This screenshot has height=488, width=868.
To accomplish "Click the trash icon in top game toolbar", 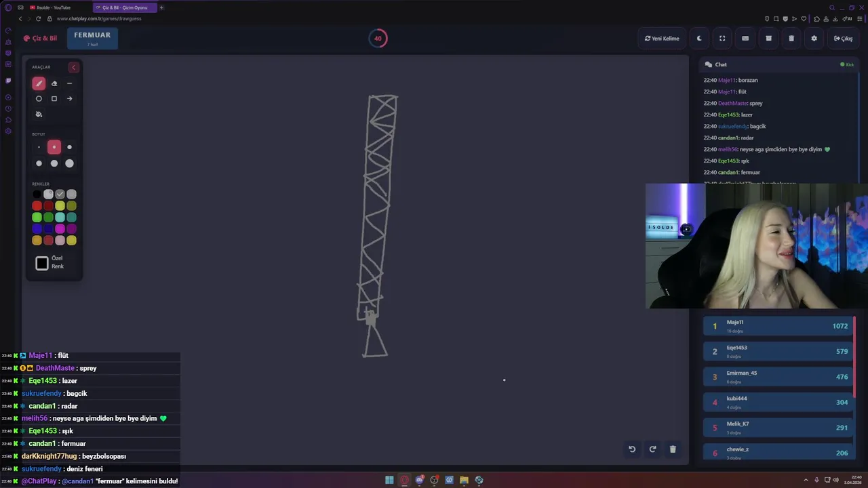I will pyautogui.click(x=791, y=39).
